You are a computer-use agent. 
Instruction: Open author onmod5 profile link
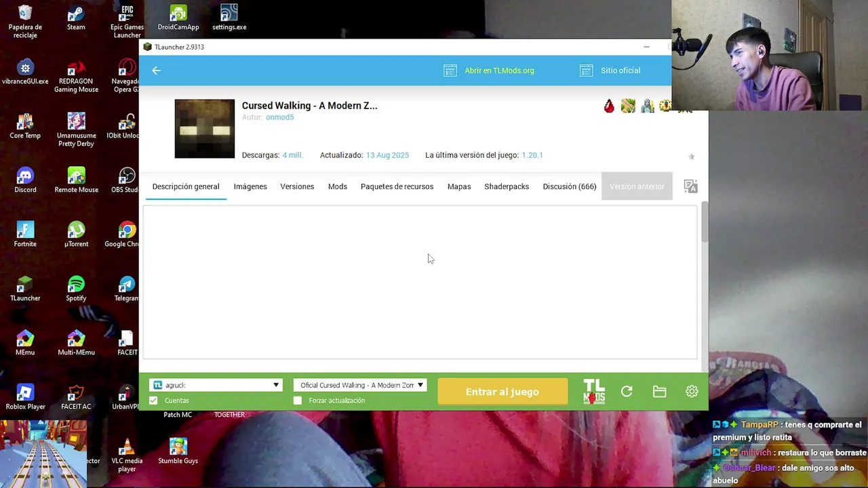(x=279, y=117)
